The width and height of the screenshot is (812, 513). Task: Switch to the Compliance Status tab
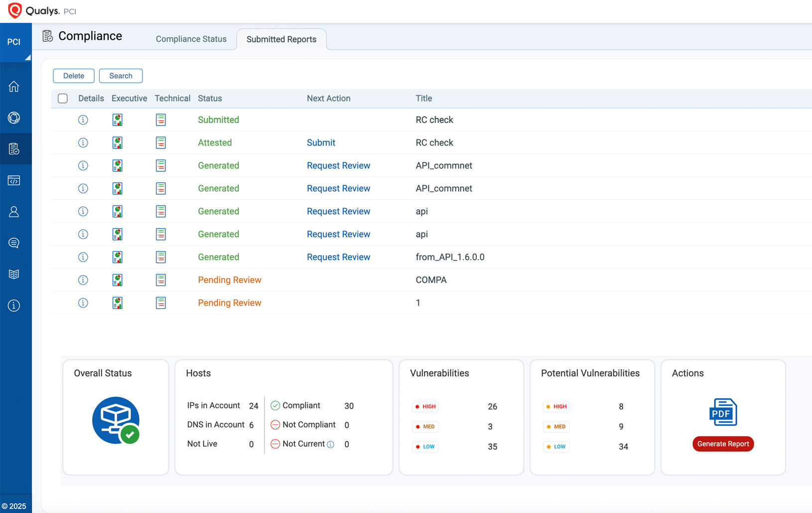tap(191, 39)
